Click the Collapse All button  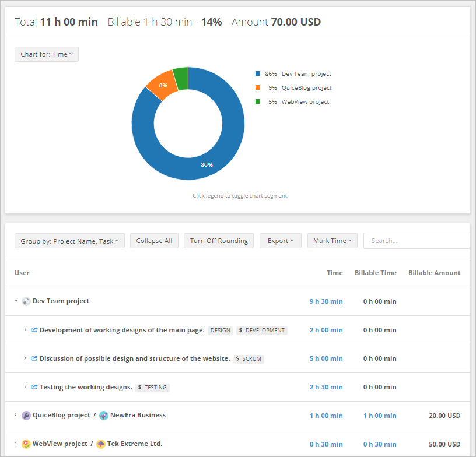click(154, 241)
